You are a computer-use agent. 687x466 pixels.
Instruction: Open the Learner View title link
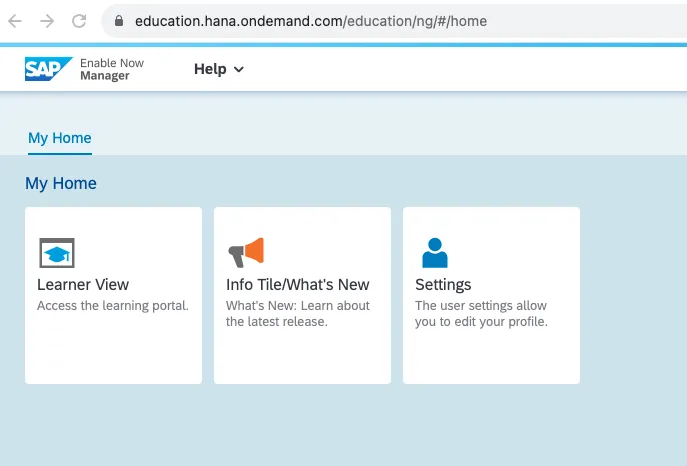(x=83, y=285)
